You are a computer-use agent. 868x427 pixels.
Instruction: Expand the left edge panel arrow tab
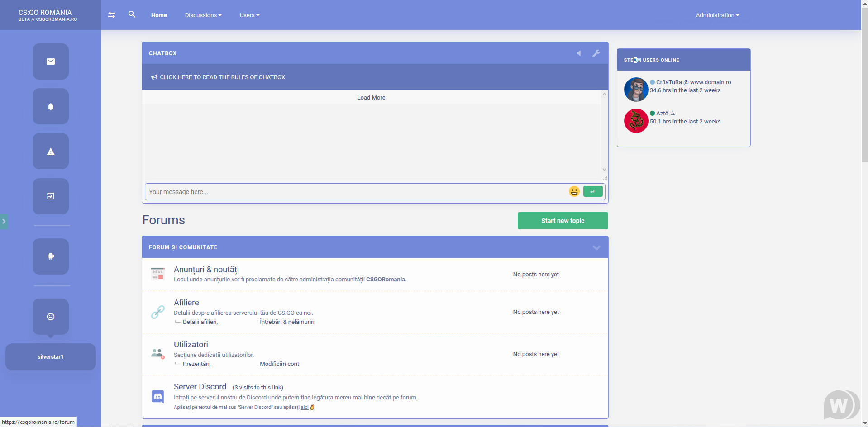(4, 221)
